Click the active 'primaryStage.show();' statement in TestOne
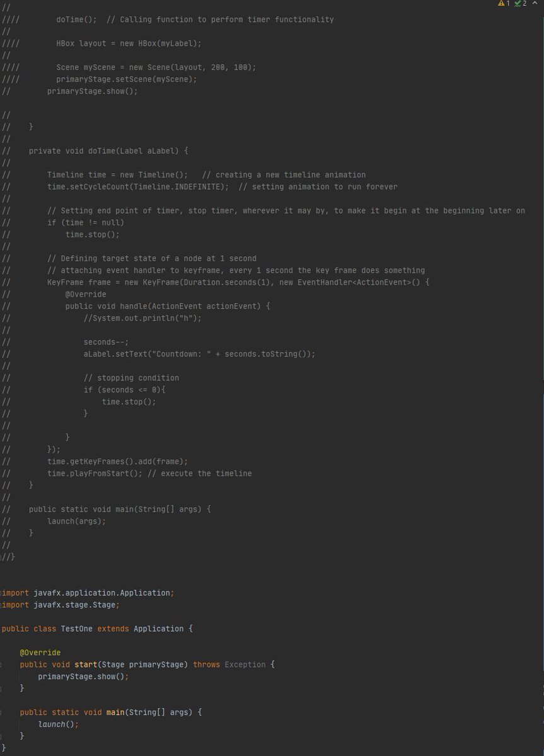Viewport: 544px width, 756px height. [83, 677]
